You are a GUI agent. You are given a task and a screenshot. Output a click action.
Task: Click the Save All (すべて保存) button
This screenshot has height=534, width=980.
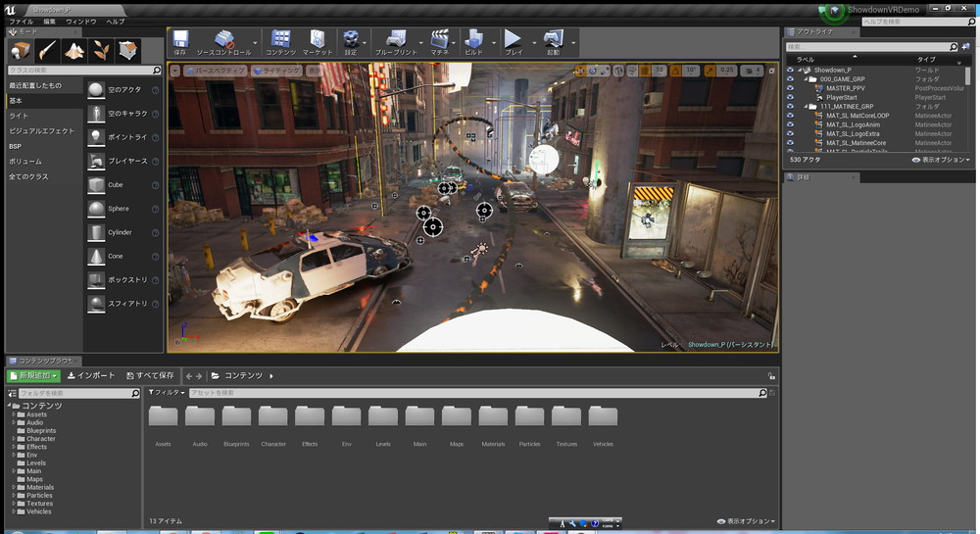[x=150, y=375]
